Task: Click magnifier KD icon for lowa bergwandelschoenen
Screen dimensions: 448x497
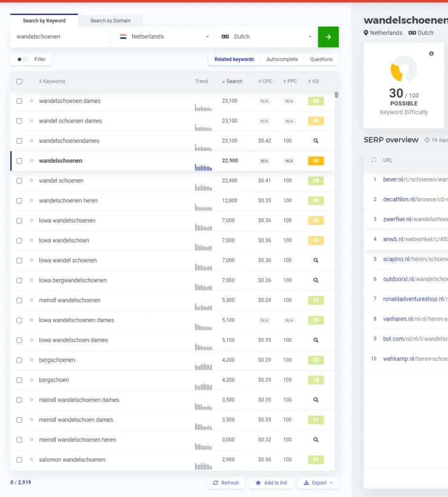Action: (315, 280)
